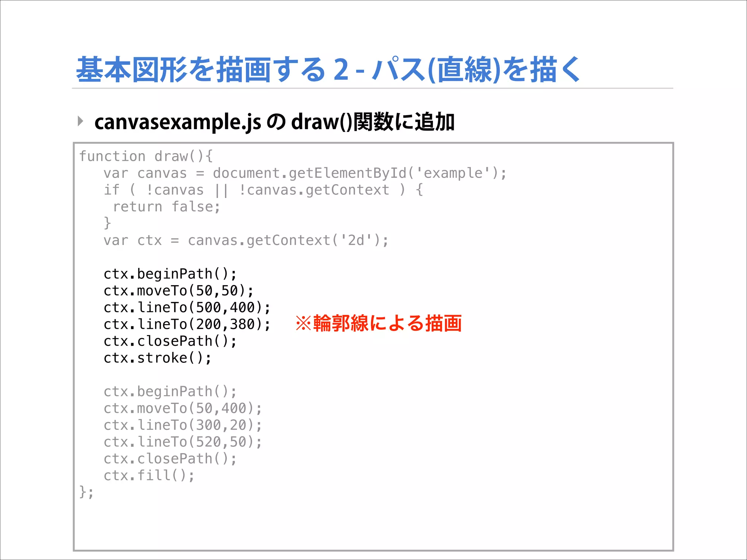Click the heading 'canvasexample.js の draw()関数に追加'
The height and width of the screenshot is (560, 747).
point(274,122)
